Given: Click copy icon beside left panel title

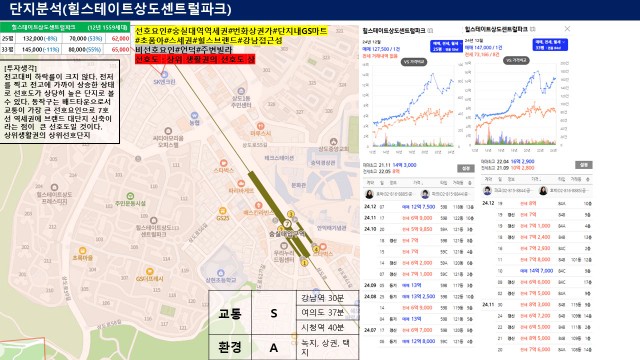Looking at the screenshot, I should pyautogui.click(x=430, y=31).
